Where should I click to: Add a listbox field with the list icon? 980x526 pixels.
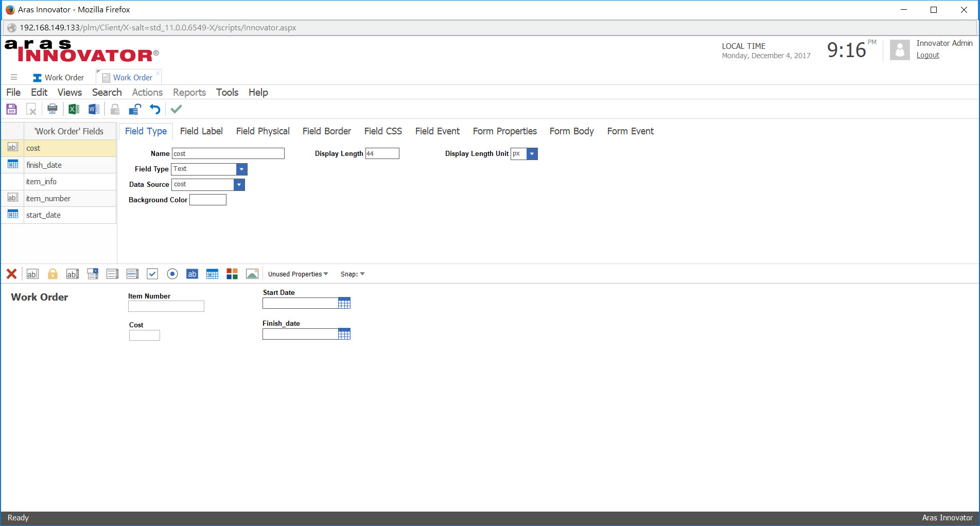pyautogui.click(x=112, y=274)
